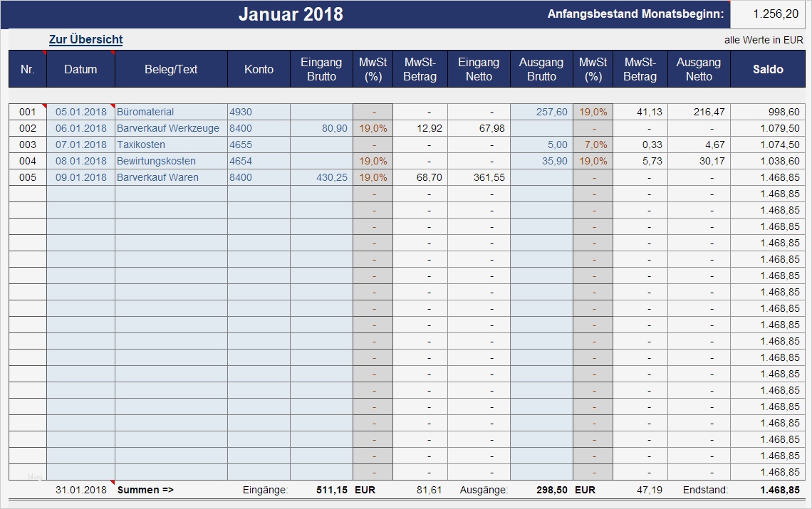This screenshot has width=812, height=509.
Task: Click the 19,0% MwSt cell for Bewirtungskosten
Action: pyautogui.click(x=593, y=161)
